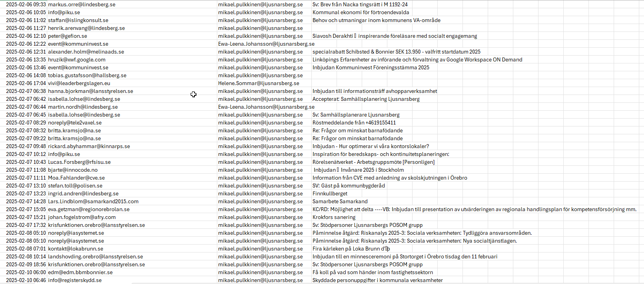The image size is (644, 284).
Task: Click subject 'Kommunal ekonomi för förtroendevalda'
Action: click(x=361, y=12)
